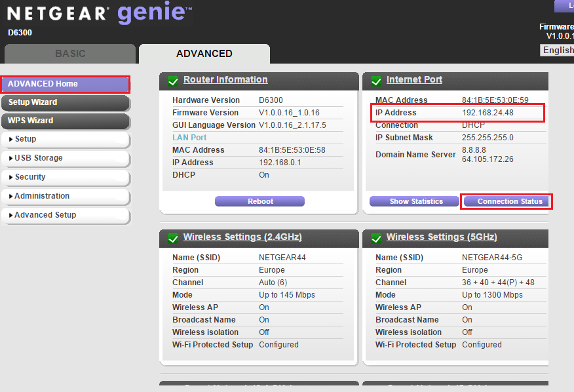Open the Router Information link
Viewport: 574px width, 392px height.
coord(225,79)
